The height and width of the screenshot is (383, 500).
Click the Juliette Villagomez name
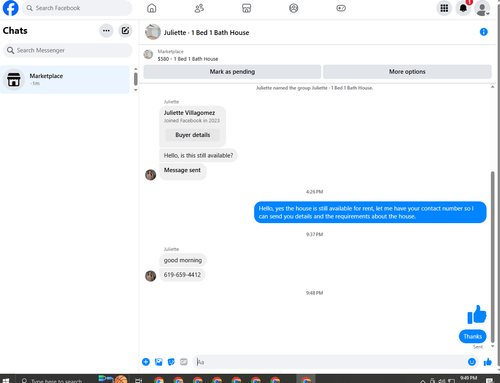[x=189, y=113]
